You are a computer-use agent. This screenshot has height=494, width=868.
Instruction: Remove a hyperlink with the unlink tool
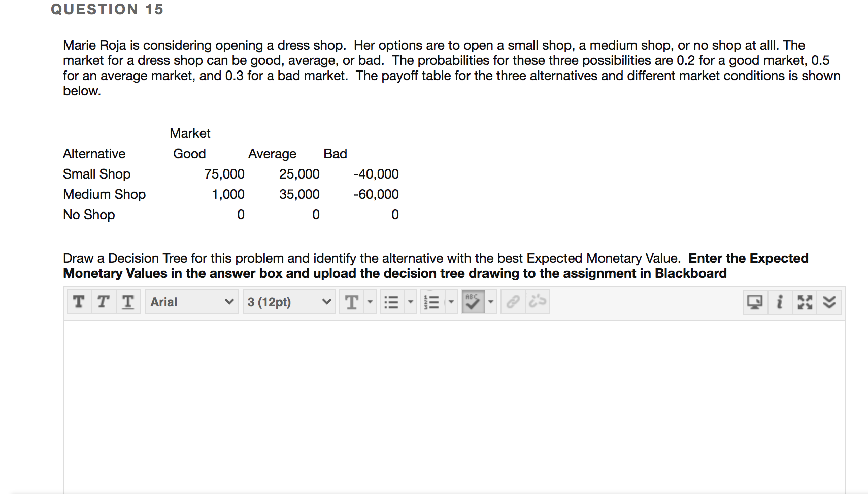538,302
